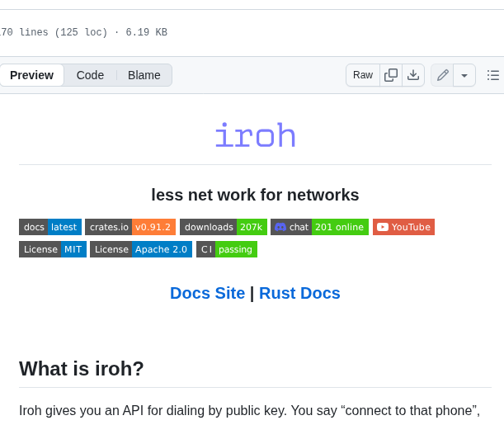The height and width of the screenshot is (425, 504).
Task: Open the crates.io v0.91.2 badge
Action: click(130, 227)
